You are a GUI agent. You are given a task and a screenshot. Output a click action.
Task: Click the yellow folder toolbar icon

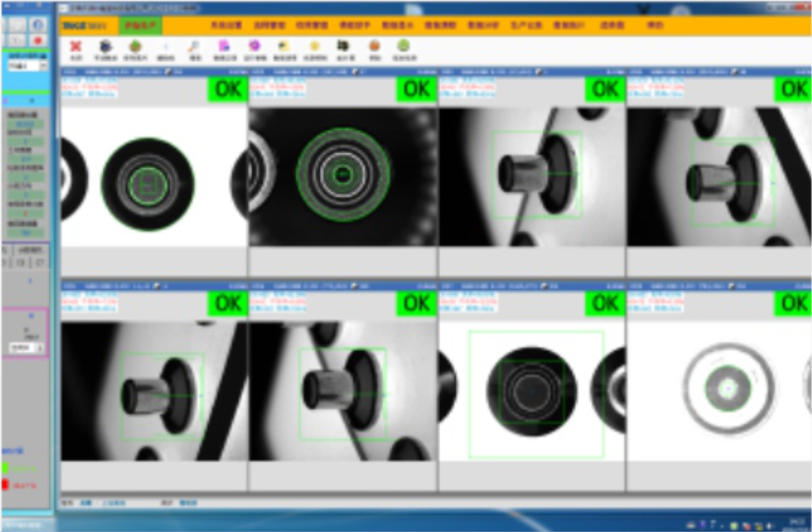coord(284,46)
